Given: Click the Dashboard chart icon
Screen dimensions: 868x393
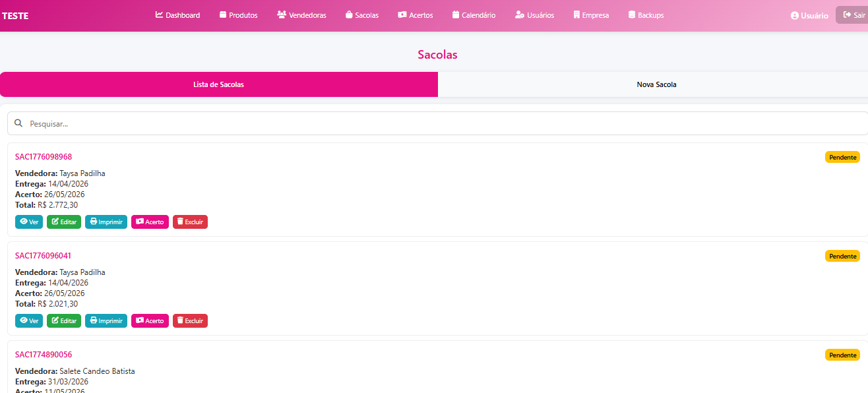Looking at the screenshot, I should coord(159,15).
